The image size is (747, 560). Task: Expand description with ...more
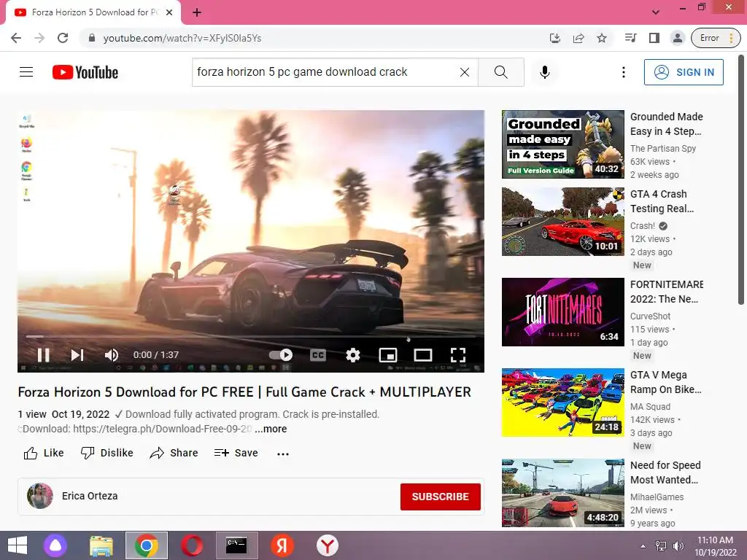(271, 429)
